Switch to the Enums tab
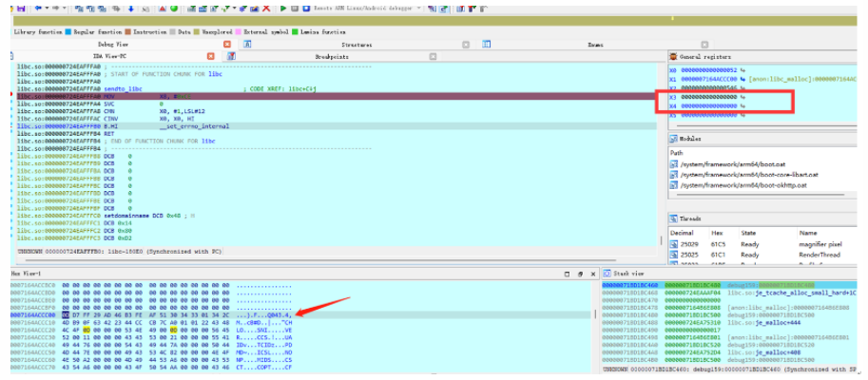The width and height of the screenshot is (868, 380). click(596, 45)
